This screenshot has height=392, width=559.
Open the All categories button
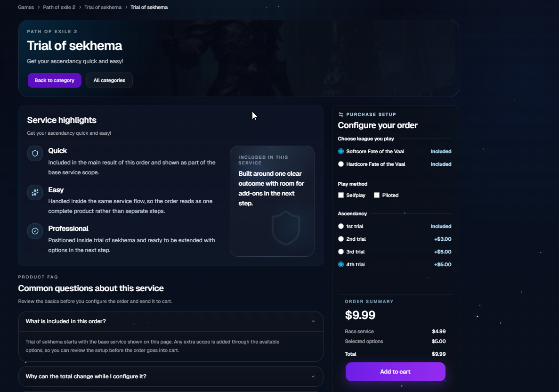coord(109,80)
